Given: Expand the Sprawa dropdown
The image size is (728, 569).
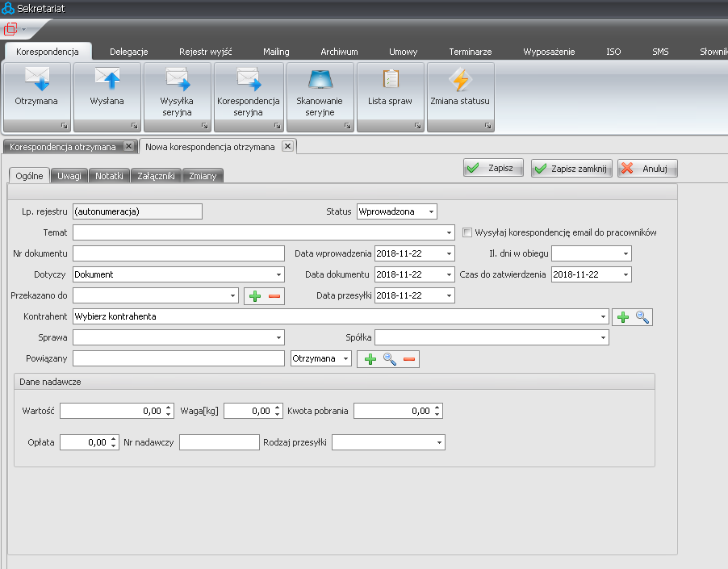Looking at the screenshot, I should click(278, 337).
